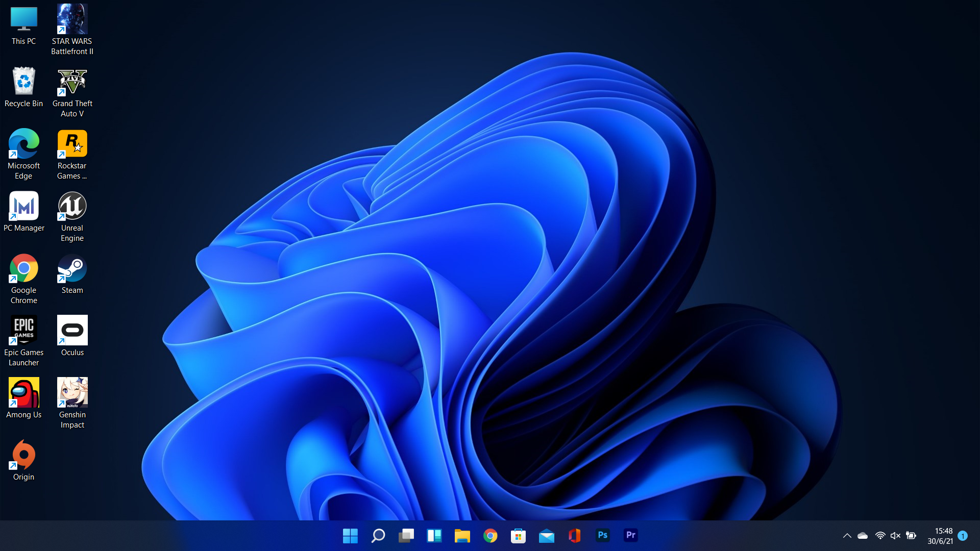Open Microsoft Store from taskbar
980x551 pixels.
click(519, 536)
